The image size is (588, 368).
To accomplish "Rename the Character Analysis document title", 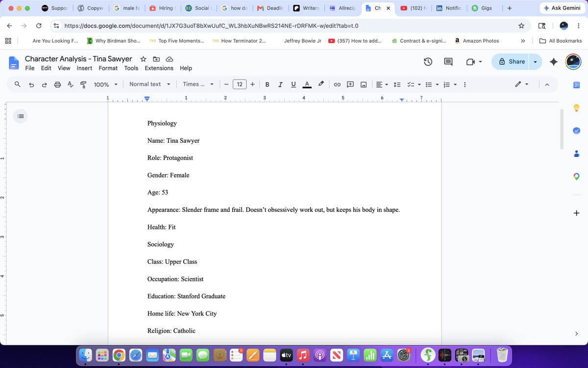I will 78,59.
